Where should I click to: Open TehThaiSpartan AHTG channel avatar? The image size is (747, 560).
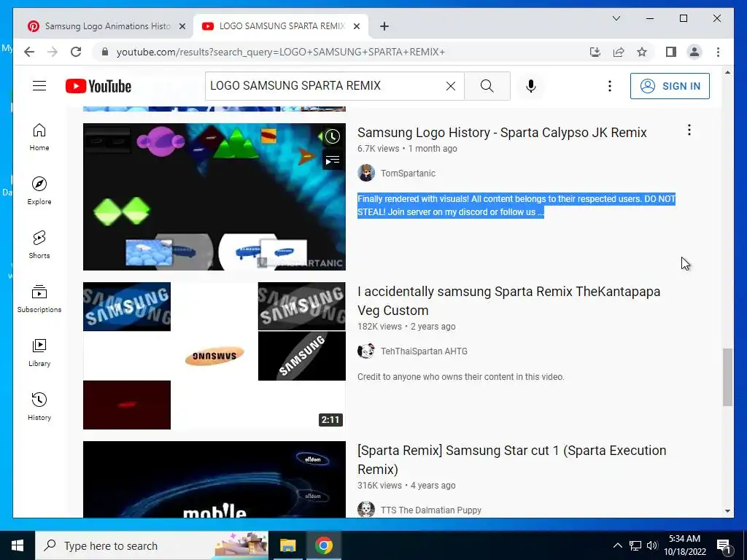pos(366,351)
